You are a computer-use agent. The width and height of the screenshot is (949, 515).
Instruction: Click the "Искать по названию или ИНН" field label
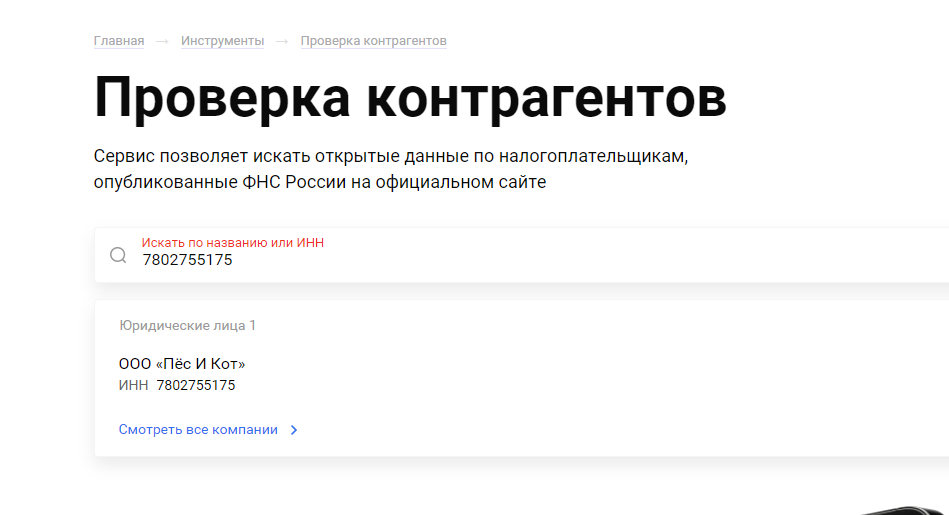pyautogui.click(x=232, y=243)
